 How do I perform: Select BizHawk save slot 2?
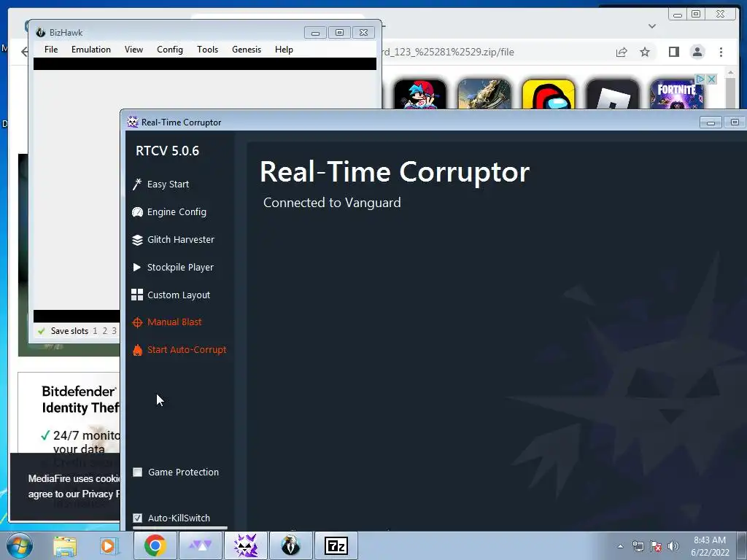[105, 330]
